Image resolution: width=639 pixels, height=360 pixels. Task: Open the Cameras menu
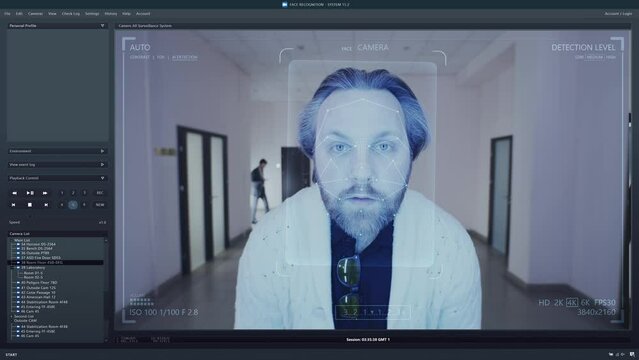click(35, 13)
